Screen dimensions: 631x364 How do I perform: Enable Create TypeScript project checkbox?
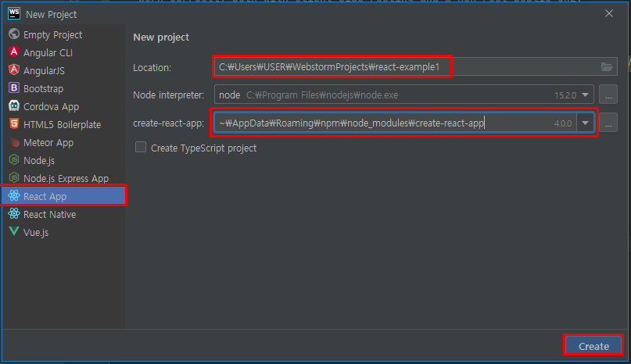click(x=141, y=147)
